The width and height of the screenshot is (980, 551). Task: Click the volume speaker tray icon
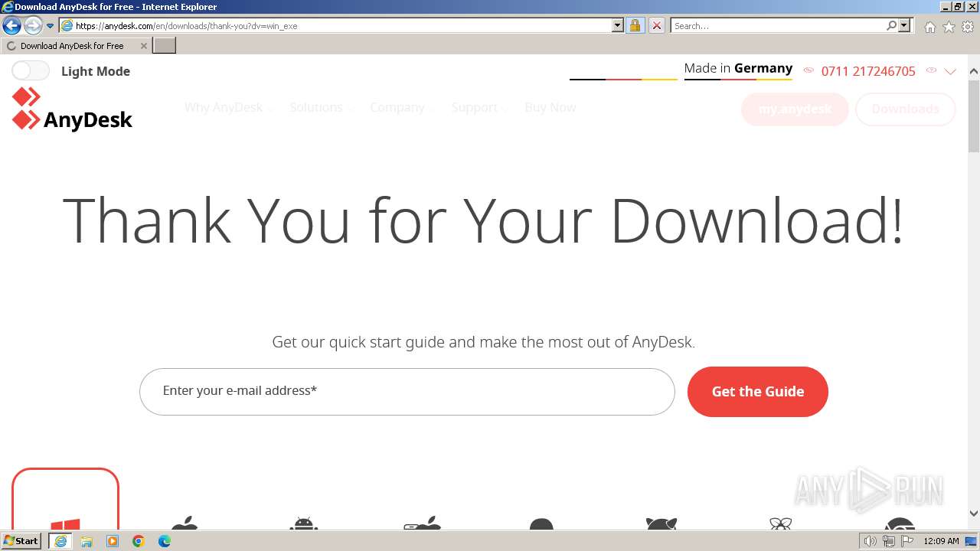870,541
